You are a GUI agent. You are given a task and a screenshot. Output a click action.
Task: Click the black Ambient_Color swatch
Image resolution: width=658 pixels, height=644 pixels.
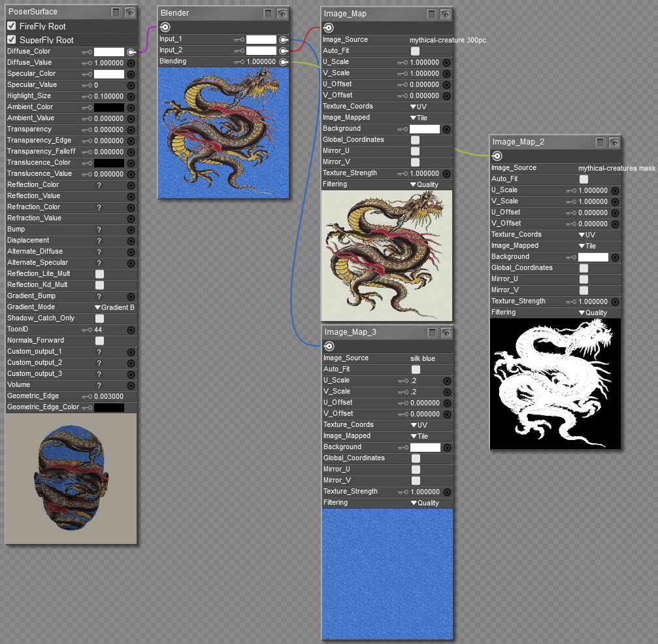click(108, 107)
